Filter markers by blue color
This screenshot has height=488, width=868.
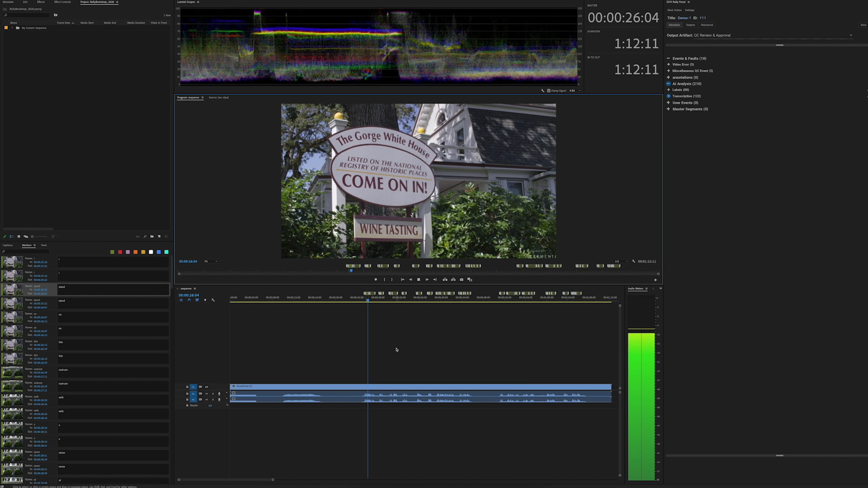pyautogui.click(x=159, y=252)
